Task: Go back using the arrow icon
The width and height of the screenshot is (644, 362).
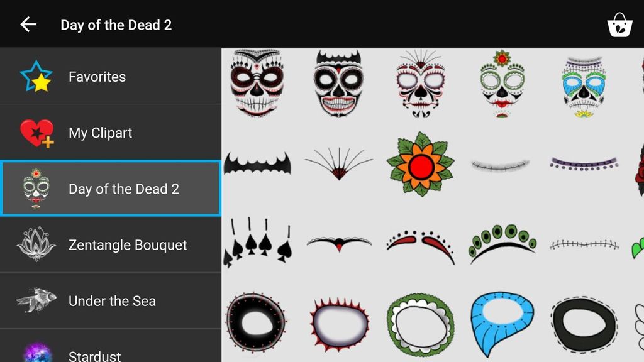Action: [28, 25]
